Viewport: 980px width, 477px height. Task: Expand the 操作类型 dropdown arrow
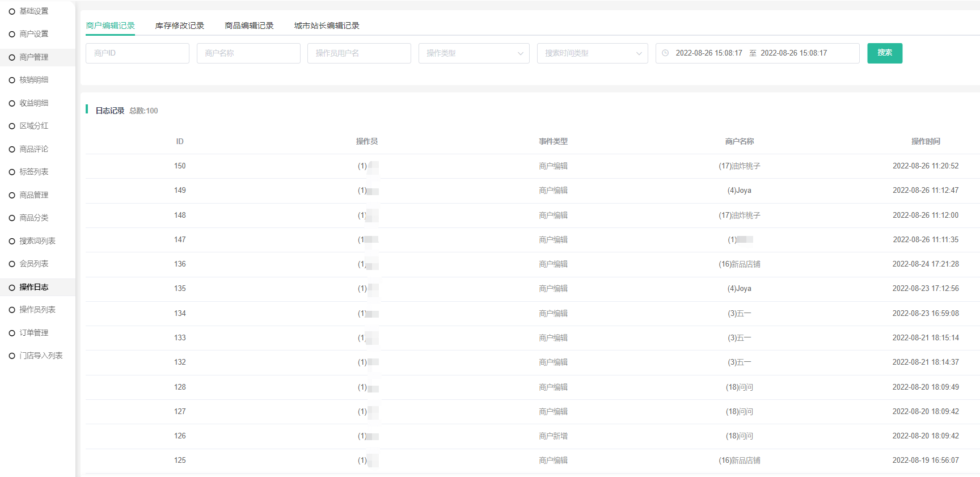coord(520,53)
